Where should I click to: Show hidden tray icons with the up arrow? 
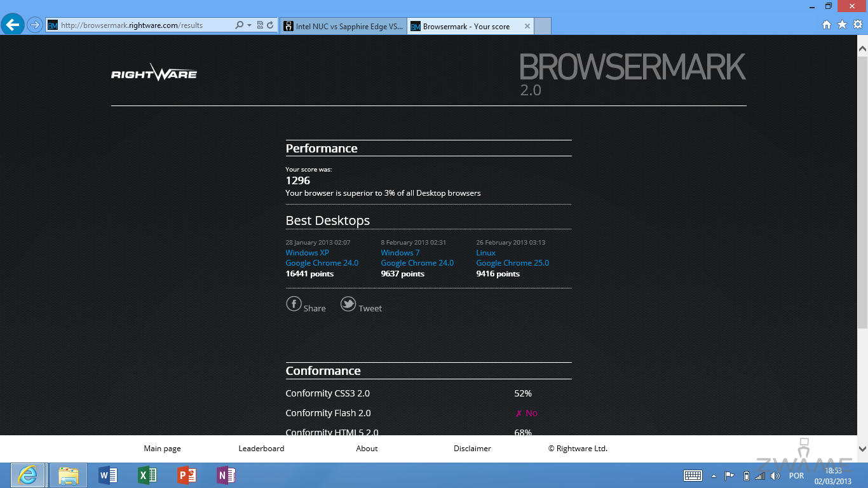point(714,476)
